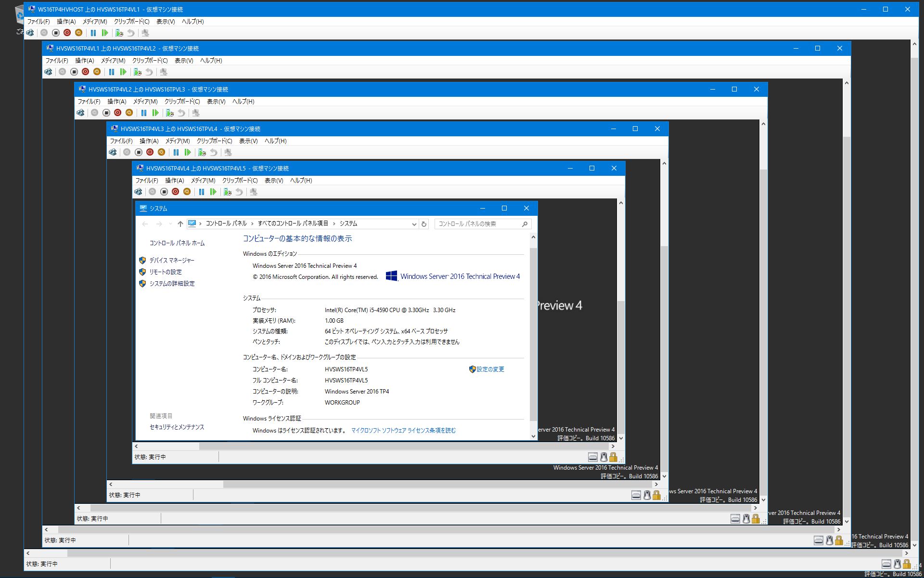
Task: Open システムの詳細設定 link
Action: (x=172, y=284)
